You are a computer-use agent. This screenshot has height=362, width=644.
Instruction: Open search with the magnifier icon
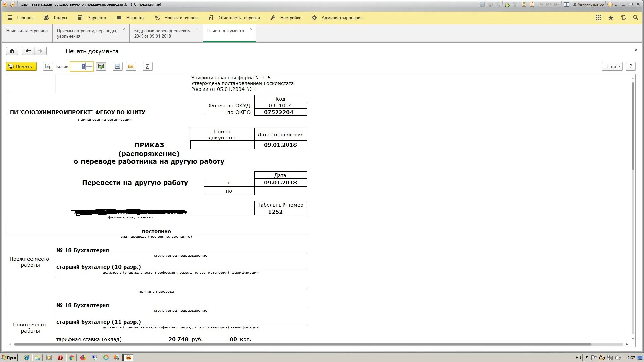click(x=636, y=18)
